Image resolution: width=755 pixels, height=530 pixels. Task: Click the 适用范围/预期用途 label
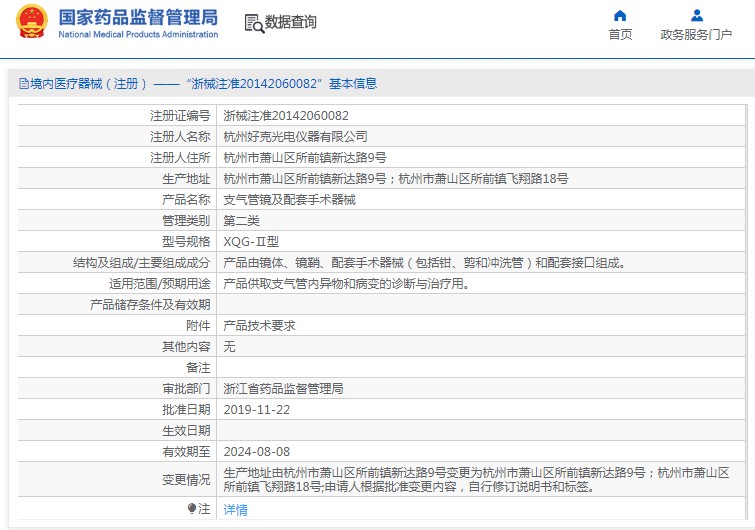(x=159, y=284)
